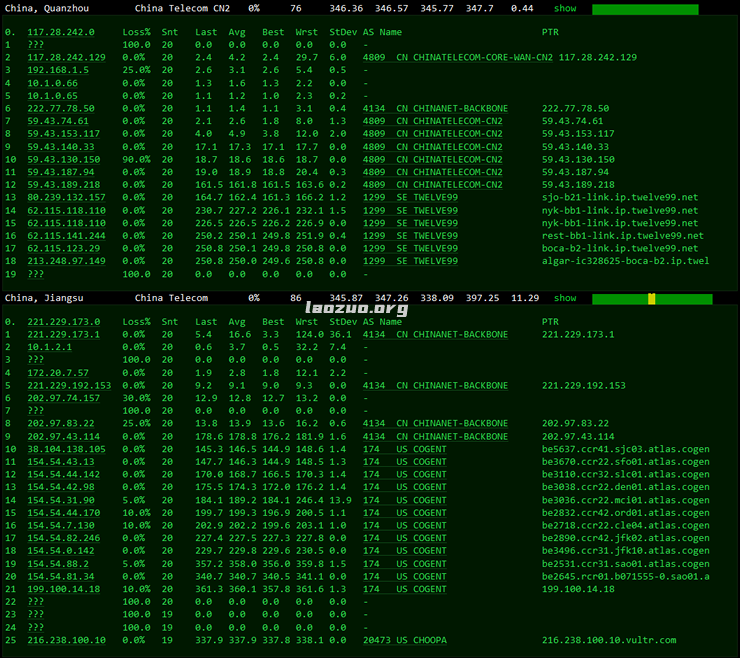Click hop 10 IP link 38.104.138.105
The width and height of the screenshot is (740, 658).
(65, 449)
